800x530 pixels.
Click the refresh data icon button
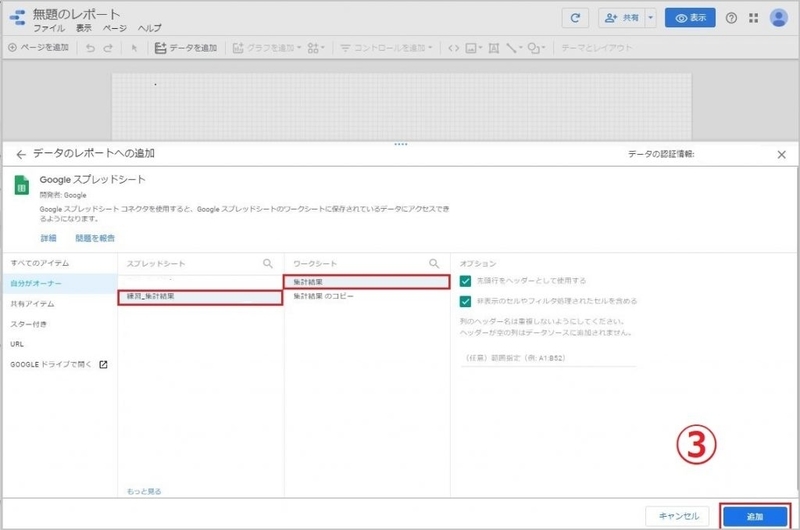click(x=575, y=18)
